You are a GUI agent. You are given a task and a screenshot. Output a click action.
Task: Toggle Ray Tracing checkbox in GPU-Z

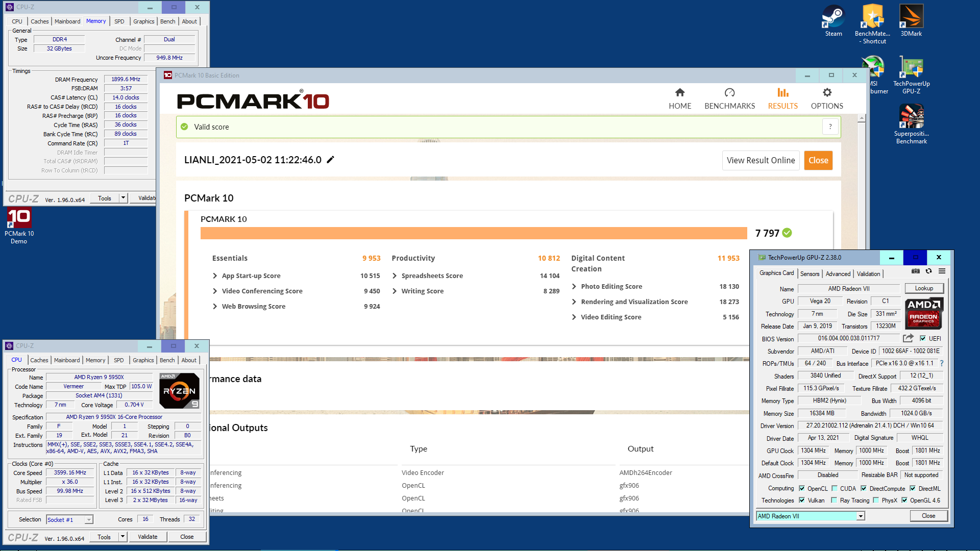834,500
